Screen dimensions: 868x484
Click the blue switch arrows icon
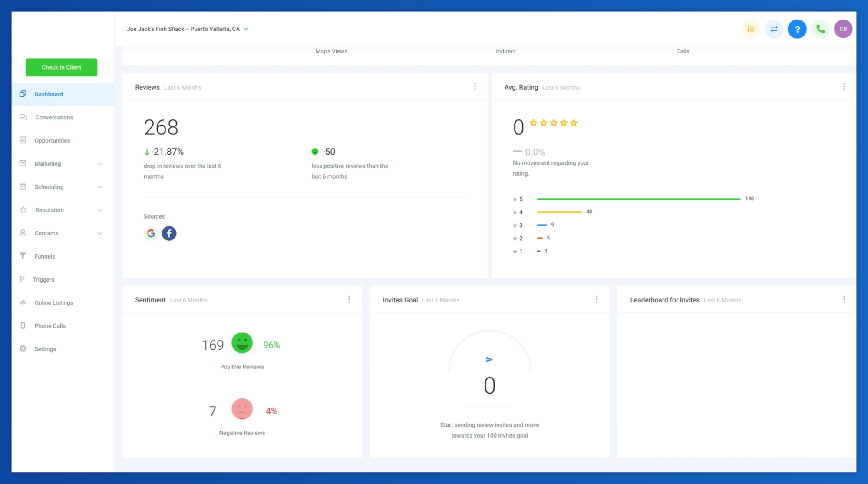[x=774, y=29]
